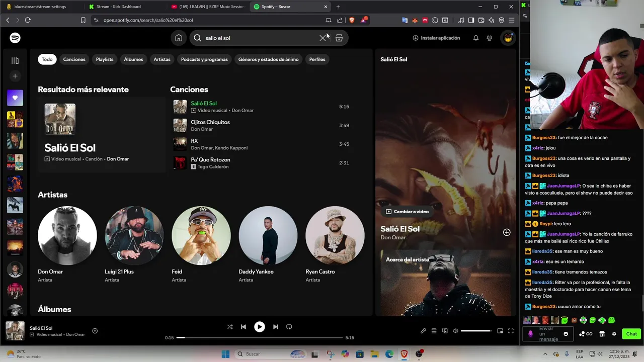Viewport: 644px width, 362px height.
Task: Focus the Spotify search input field
Action: (259, 38)
